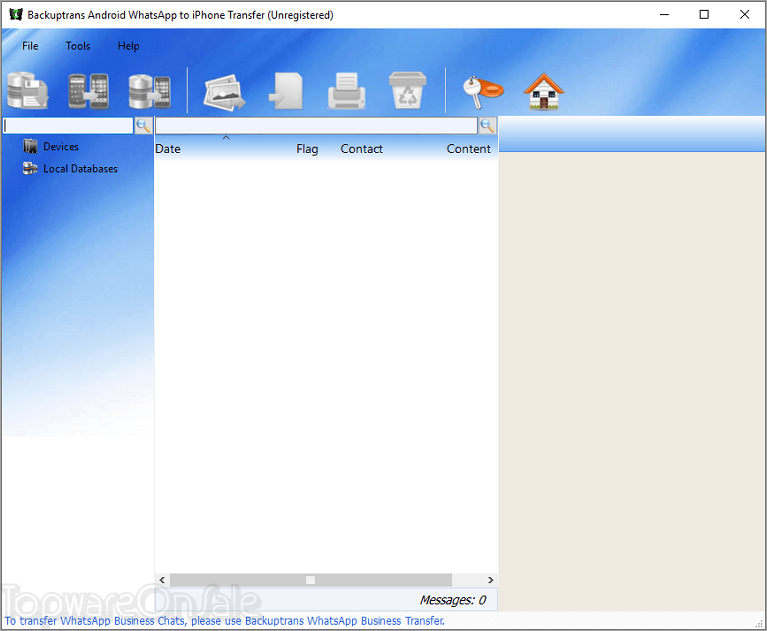
Task: Click the message list search magnifier icon
Action: [487, 126]
